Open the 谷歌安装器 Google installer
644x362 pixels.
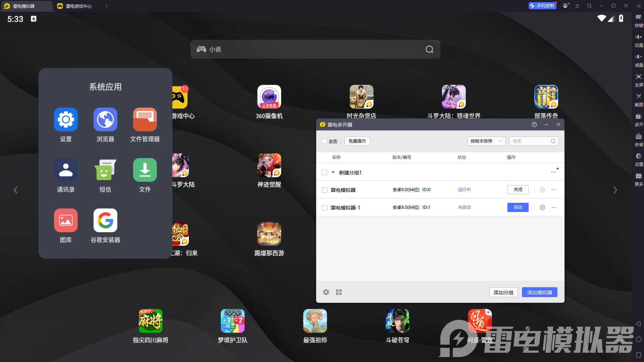point(105,220)
